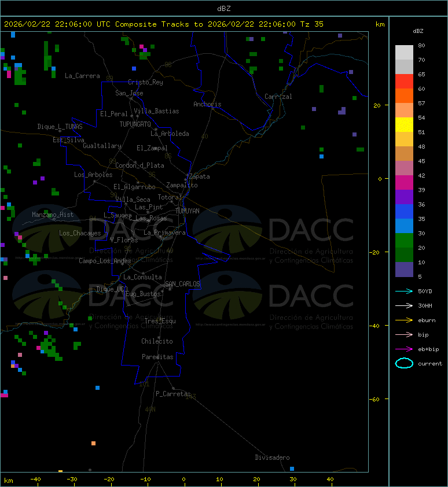The image size is (448, 487).
Task: Click the 42 dBZ magenta swatch
Action: [x=404, y=182]
